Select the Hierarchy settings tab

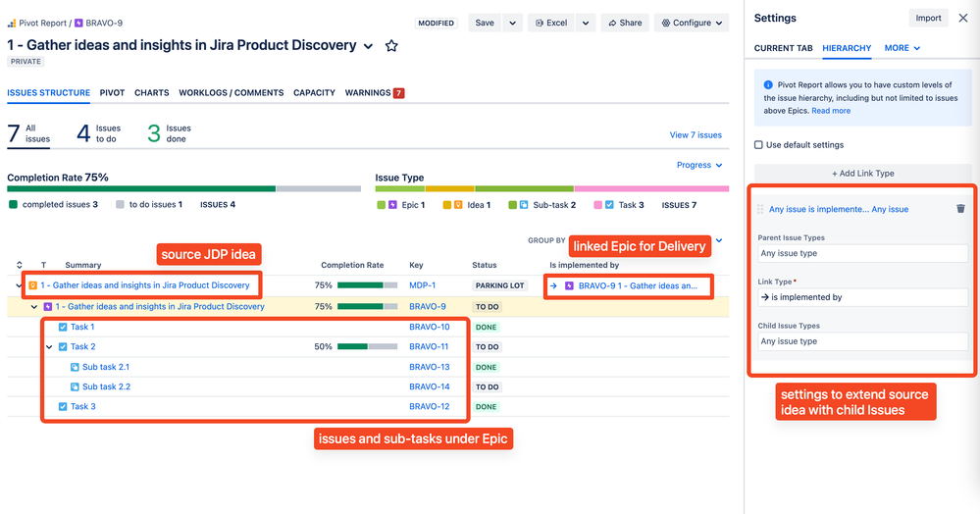click(x=847, y=48)
